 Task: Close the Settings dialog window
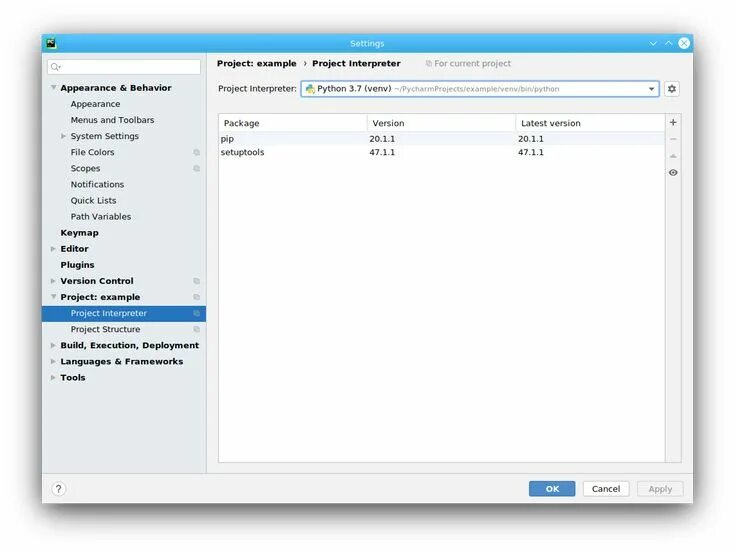(684, 43)
